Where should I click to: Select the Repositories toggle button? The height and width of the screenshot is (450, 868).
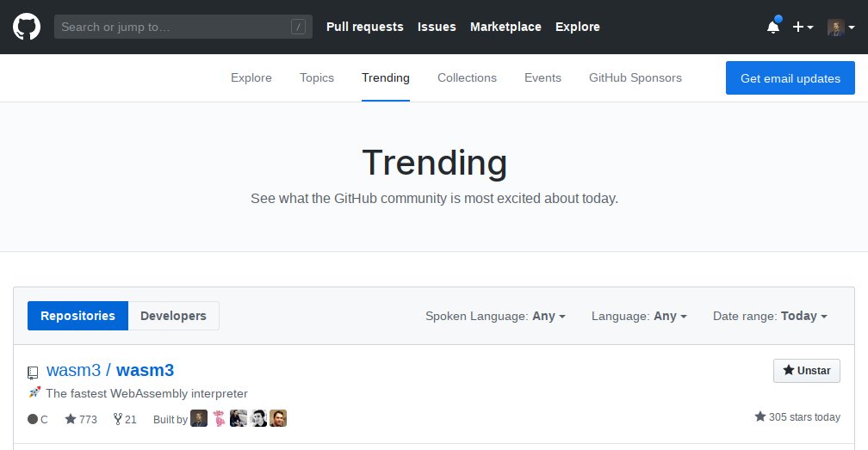point(77,316)
